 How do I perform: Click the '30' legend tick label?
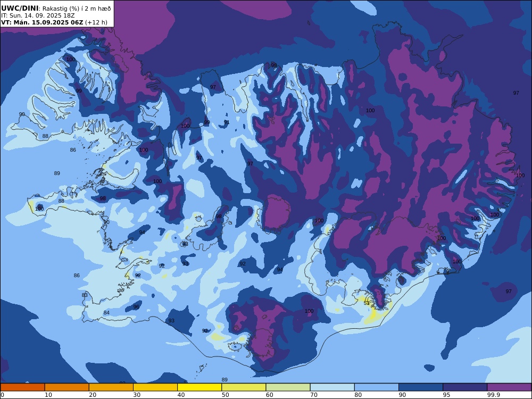coord(137,395)
